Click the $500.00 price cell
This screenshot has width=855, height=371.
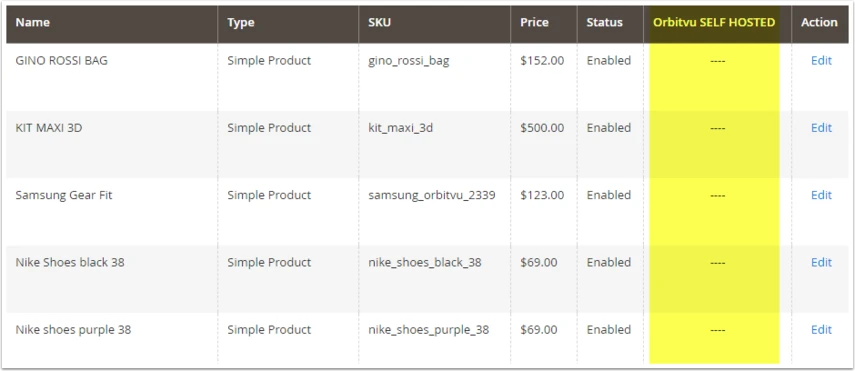pos(542,128)
